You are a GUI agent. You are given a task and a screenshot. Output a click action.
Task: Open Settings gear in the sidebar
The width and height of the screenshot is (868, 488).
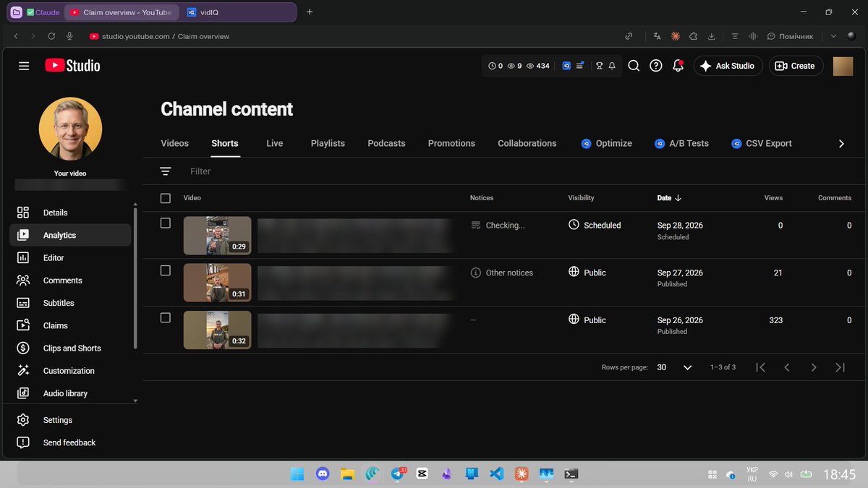(x=70, y=420)
